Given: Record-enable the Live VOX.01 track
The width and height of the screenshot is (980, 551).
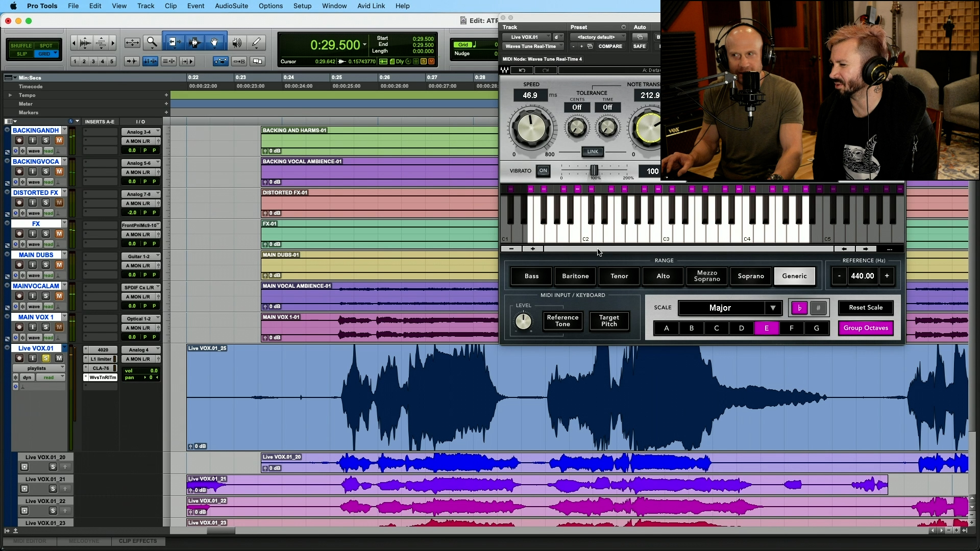Looking at the screenshot, I should [19, 358].
